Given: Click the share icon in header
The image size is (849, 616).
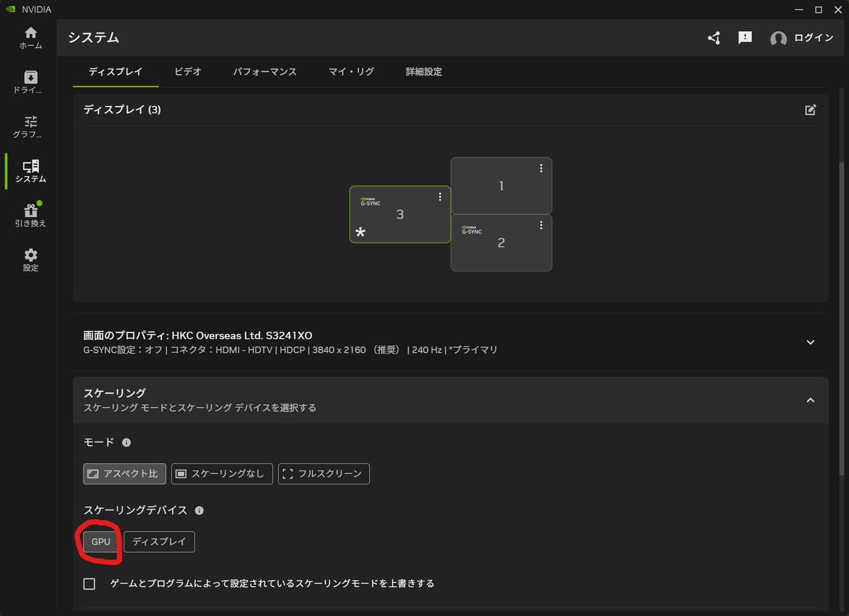Looking at the screenshot, I should (x=714, y=38).
